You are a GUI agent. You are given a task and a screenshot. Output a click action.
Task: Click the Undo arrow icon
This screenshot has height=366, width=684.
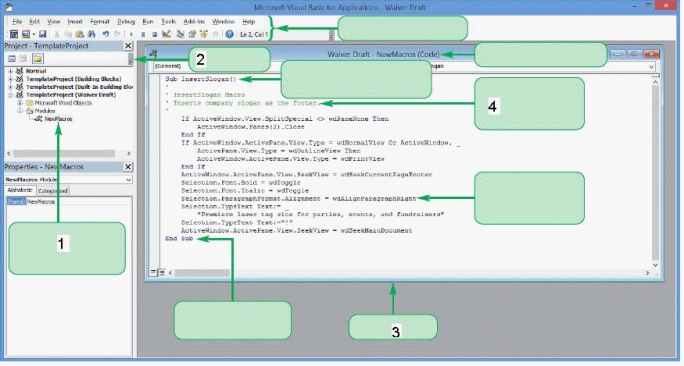(x=106, y=34)
